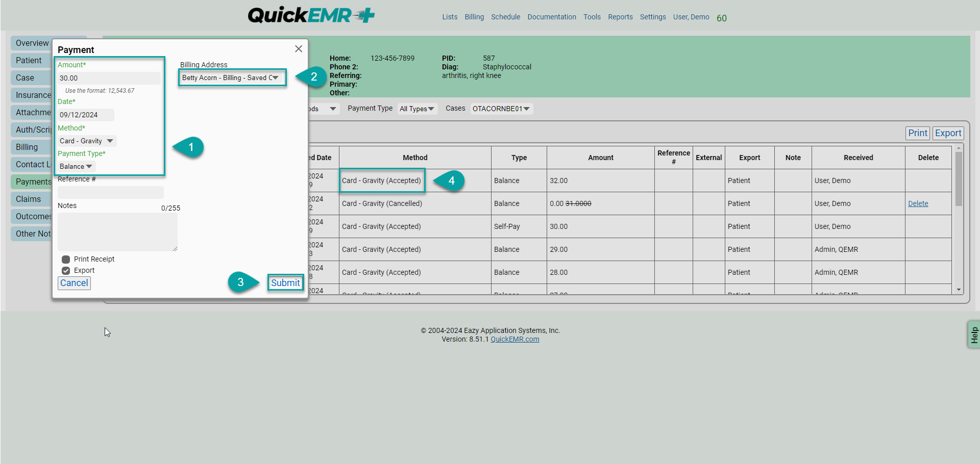Click the Reference # input field

(111, 192)
